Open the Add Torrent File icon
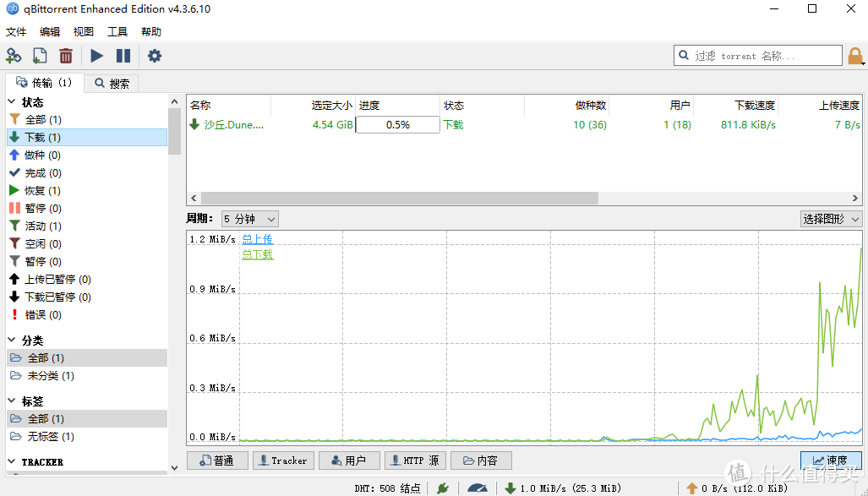Screen dimensions: 868x496 [x=39, y=55]
